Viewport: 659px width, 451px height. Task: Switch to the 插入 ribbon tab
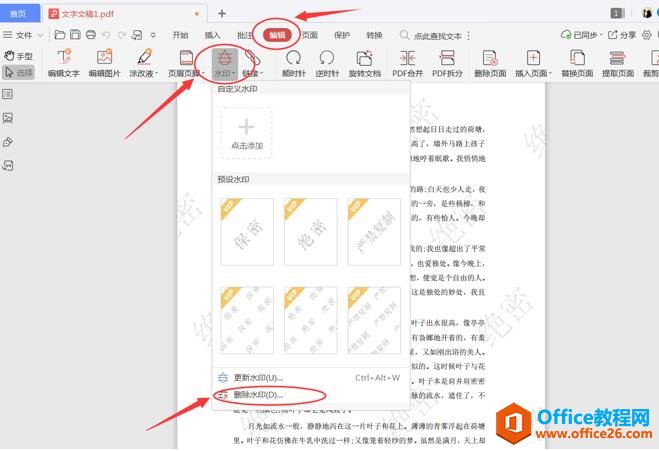point(212,35)
